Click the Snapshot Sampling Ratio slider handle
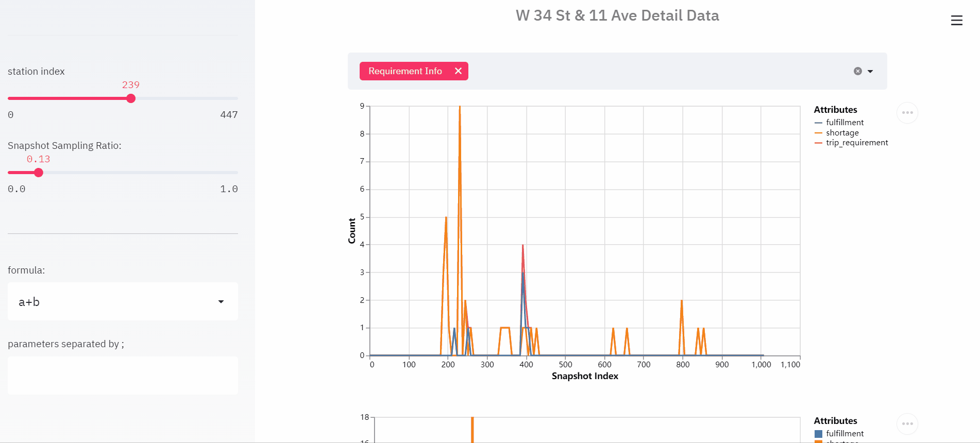The height and width of the screenshot is (443, 980). pyautogui.click(x=39, y=173)
